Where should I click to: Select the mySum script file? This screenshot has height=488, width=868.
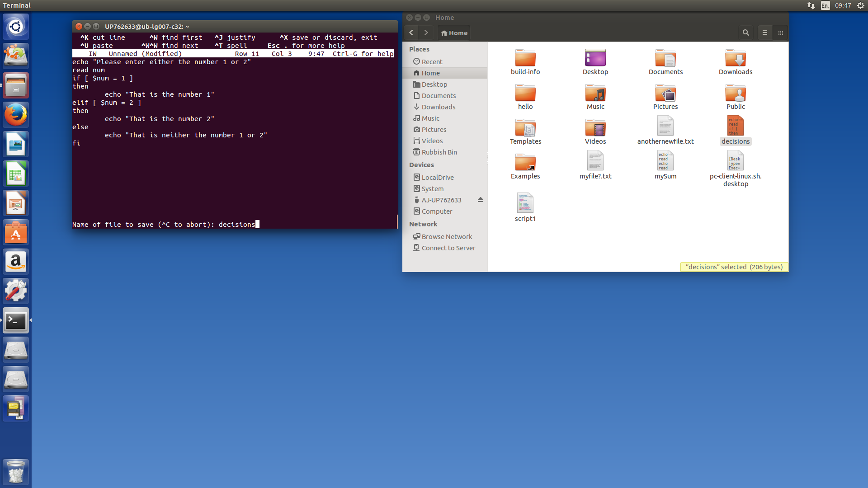(x=665, y=165)
